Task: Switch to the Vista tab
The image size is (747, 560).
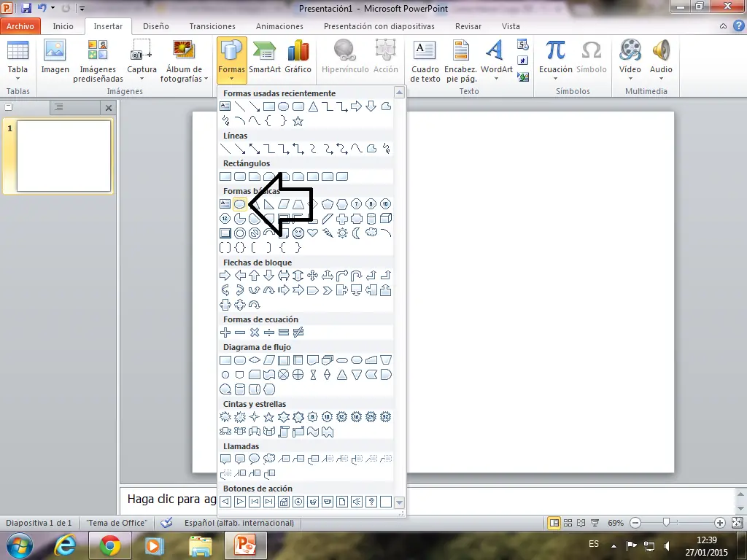Action: (510, 26)
